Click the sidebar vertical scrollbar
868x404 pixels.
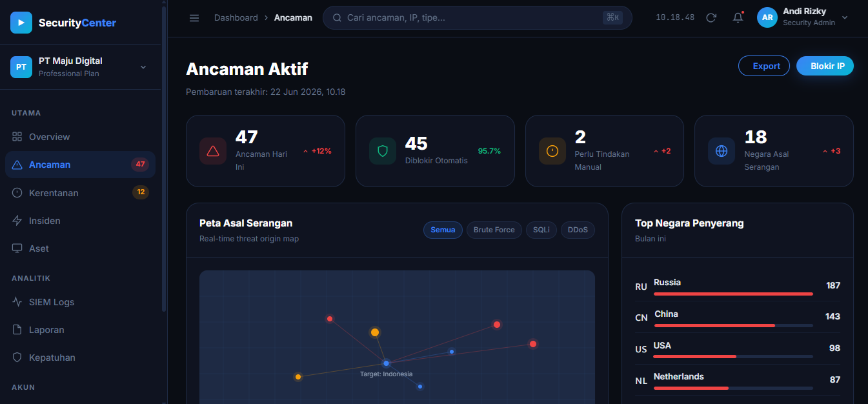[164, 159]
